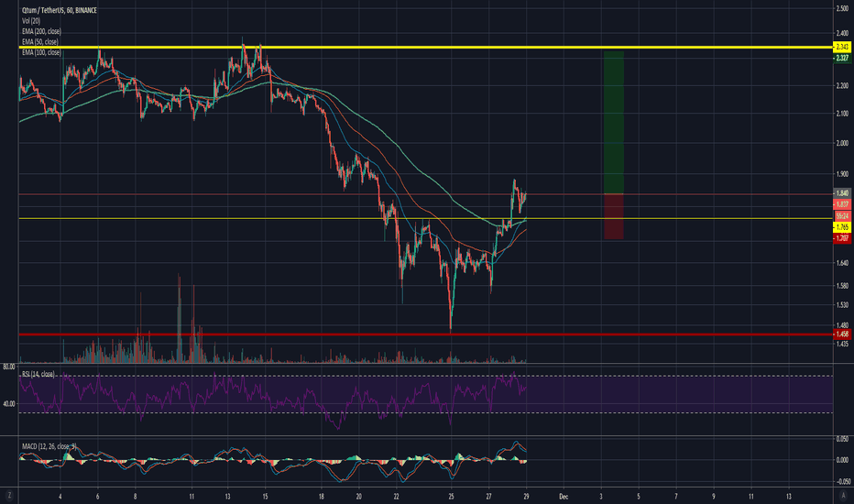
Task: Select the Vol (20) indicator legend
Action: coord(31,21)
